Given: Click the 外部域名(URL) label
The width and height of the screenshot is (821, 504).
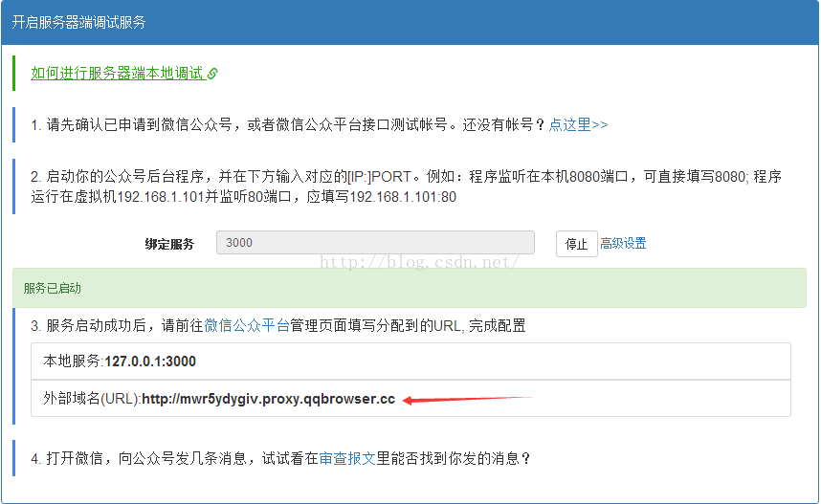Looking at the screenshot, I should 92,399.
